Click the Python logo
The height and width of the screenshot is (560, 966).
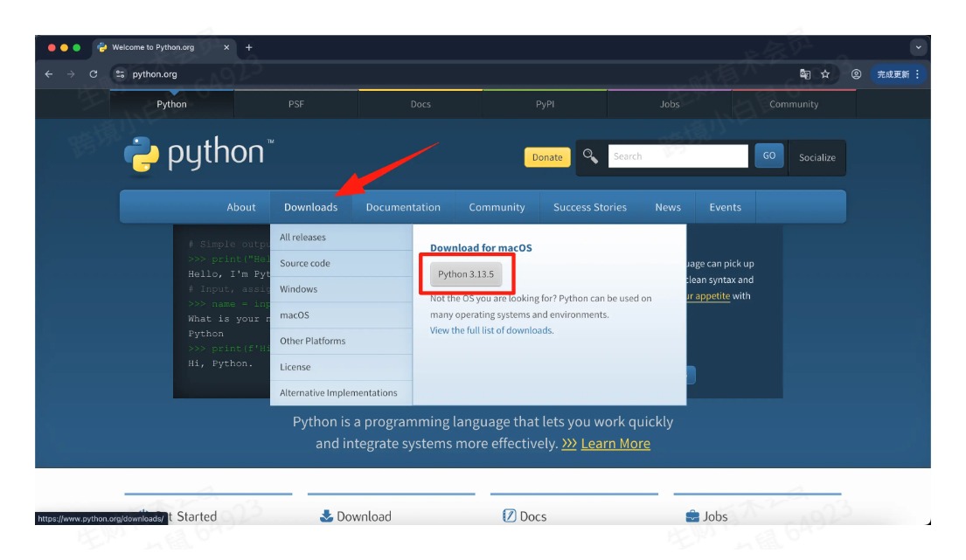[x=198, y=155]
